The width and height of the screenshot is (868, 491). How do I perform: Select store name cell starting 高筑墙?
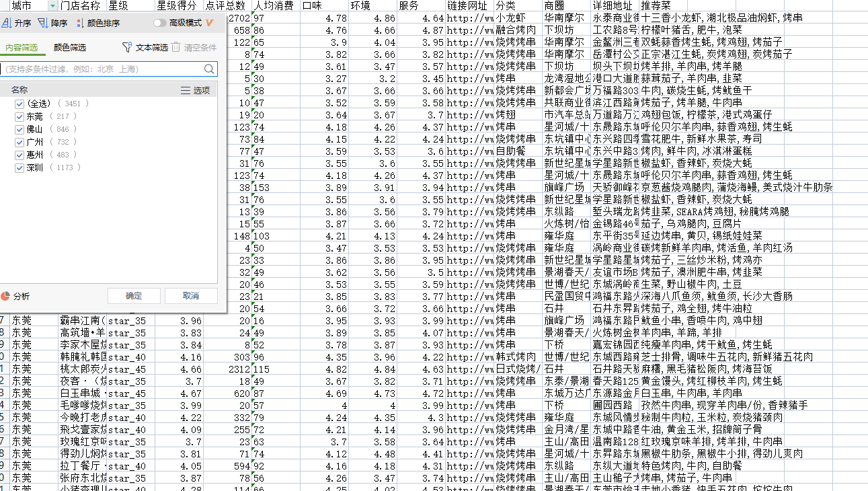click(x=82, y=333)
